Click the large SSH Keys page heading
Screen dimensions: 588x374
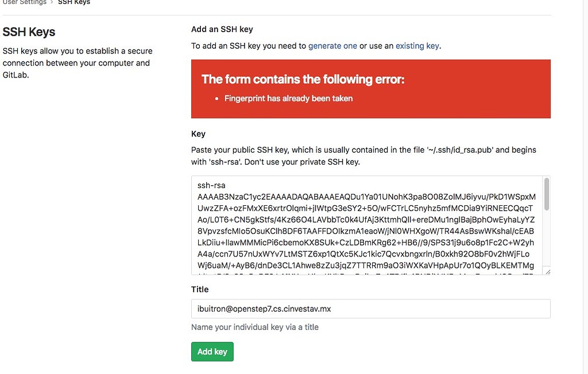coord(29,32)
